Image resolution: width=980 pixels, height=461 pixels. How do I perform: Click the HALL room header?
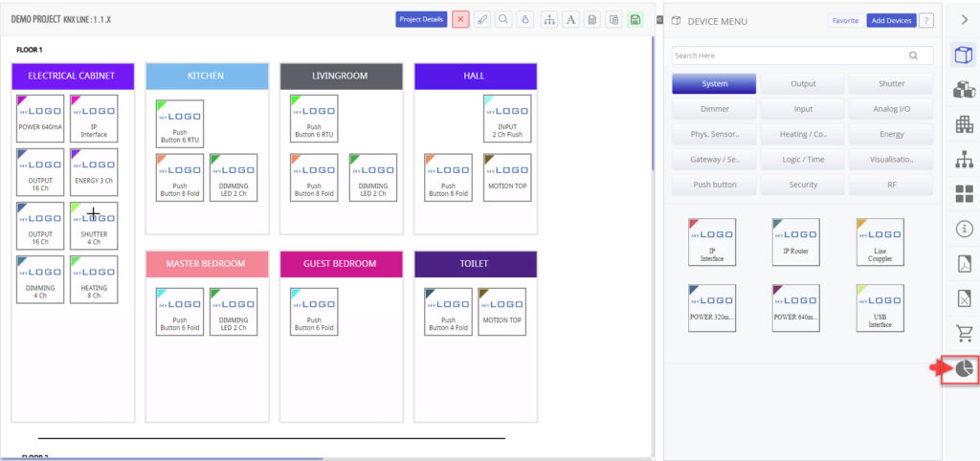tap(476, 77)
